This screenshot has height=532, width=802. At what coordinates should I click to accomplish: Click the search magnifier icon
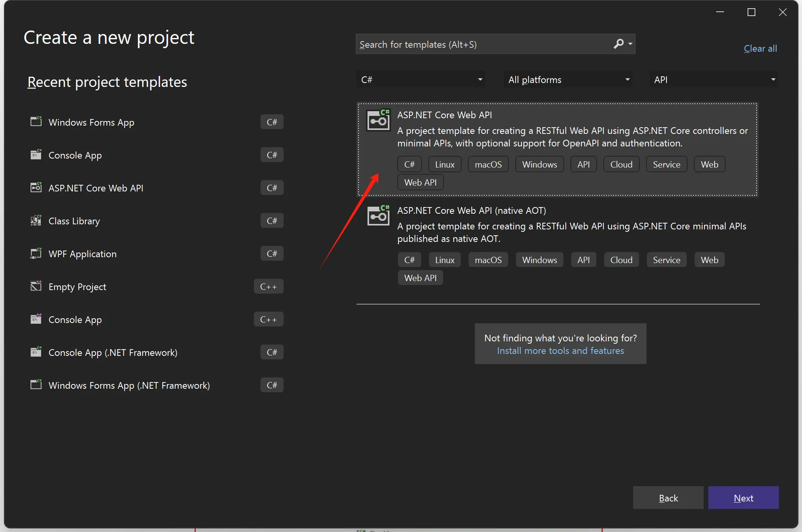[619, 44]
